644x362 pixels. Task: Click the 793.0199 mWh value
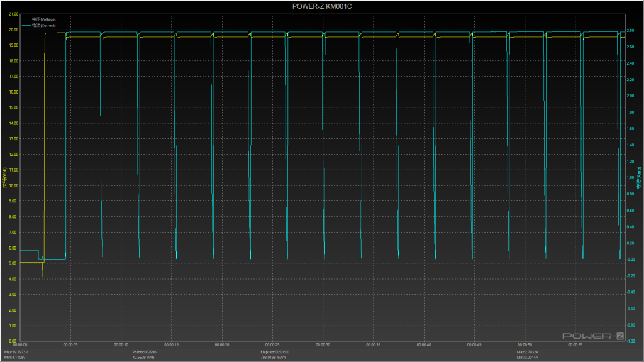(x=273, y=358)
